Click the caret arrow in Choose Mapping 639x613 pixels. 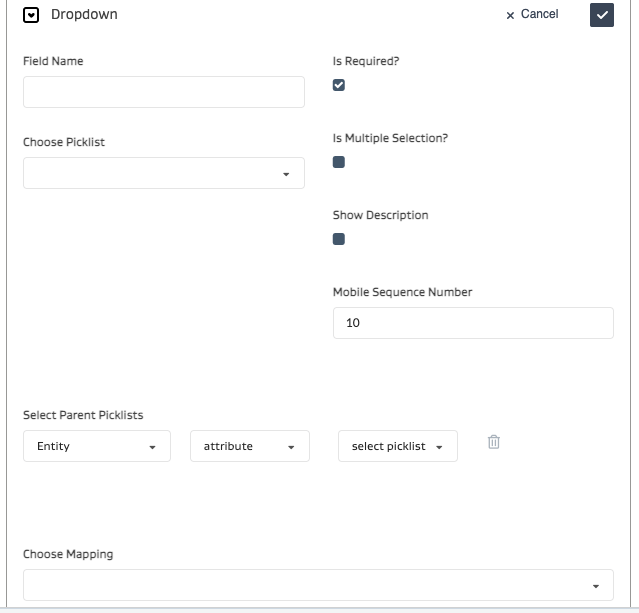(x=596, y=586)
